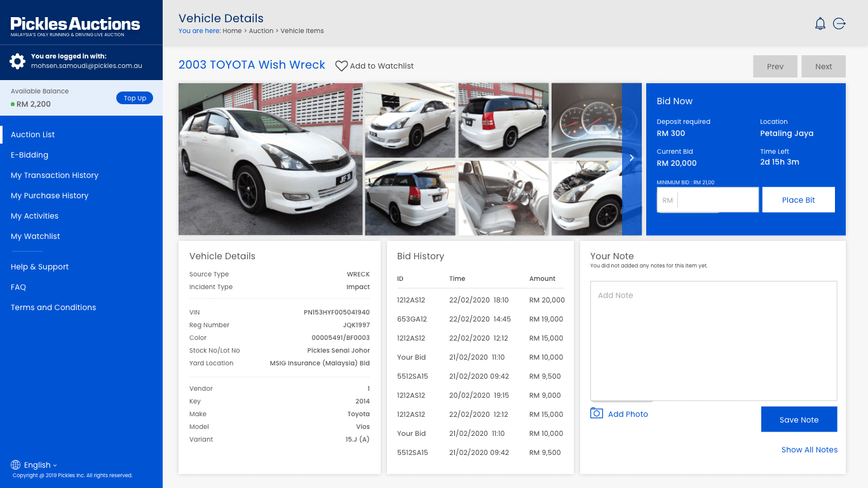868x488 pixels.
Task: Open main front-view car photo
Action: (x=271, y=159)
